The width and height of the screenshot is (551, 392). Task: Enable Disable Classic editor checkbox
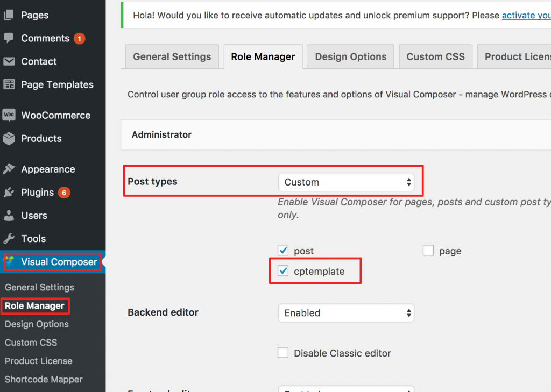click(283, 352)
